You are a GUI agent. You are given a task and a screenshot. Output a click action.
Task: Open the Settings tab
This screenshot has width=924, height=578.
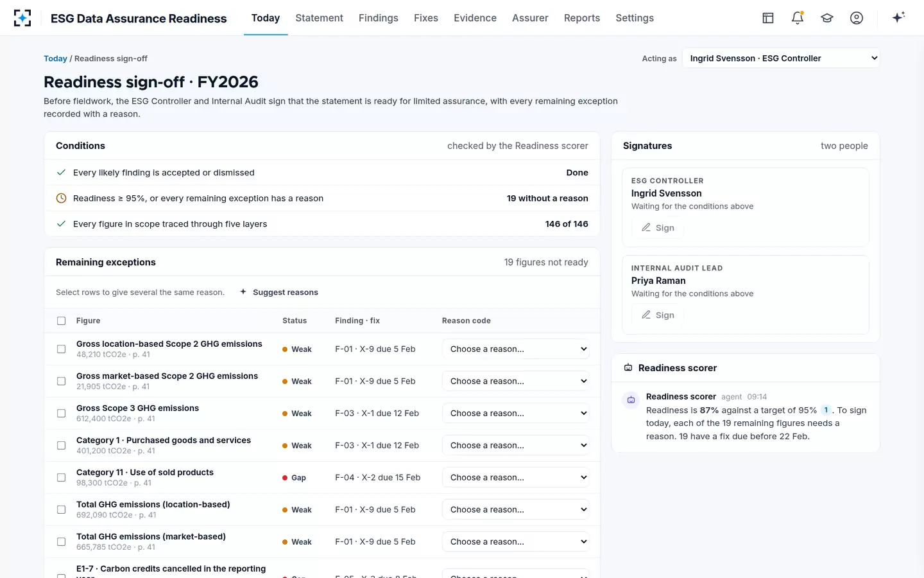635,18
